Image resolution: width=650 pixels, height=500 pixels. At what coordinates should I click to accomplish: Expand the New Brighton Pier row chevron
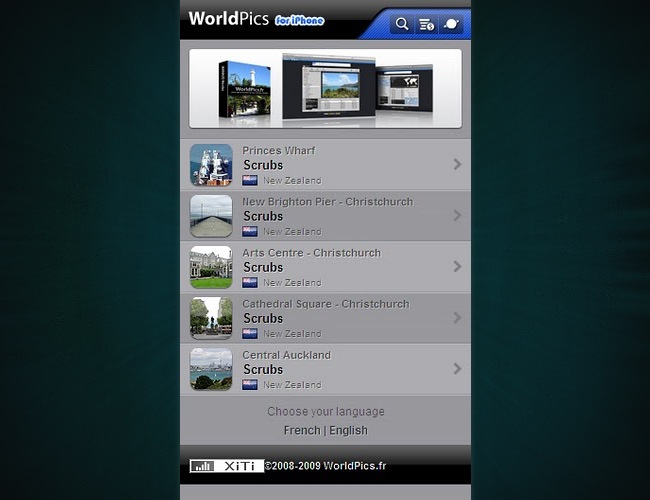click(457, 215)
